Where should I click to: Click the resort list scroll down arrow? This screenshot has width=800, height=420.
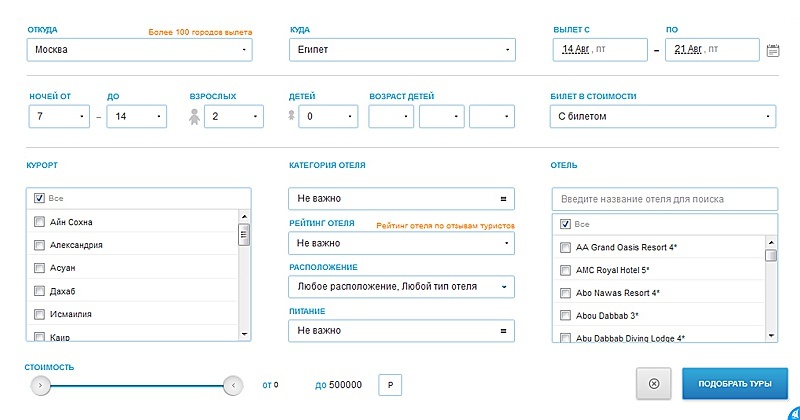[x=244, y=334]
